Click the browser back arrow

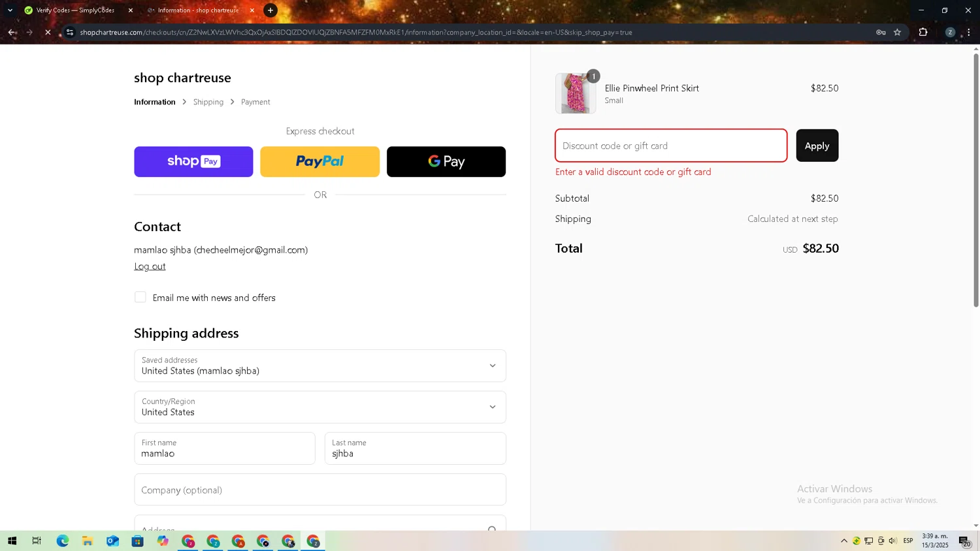click(x=12, y=32)
